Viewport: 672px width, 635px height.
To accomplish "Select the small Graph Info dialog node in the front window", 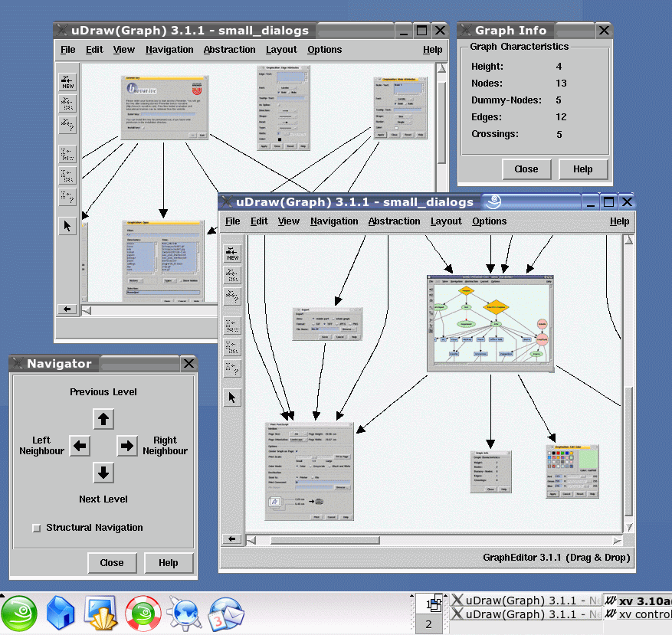I will click(x=490, y=471).
